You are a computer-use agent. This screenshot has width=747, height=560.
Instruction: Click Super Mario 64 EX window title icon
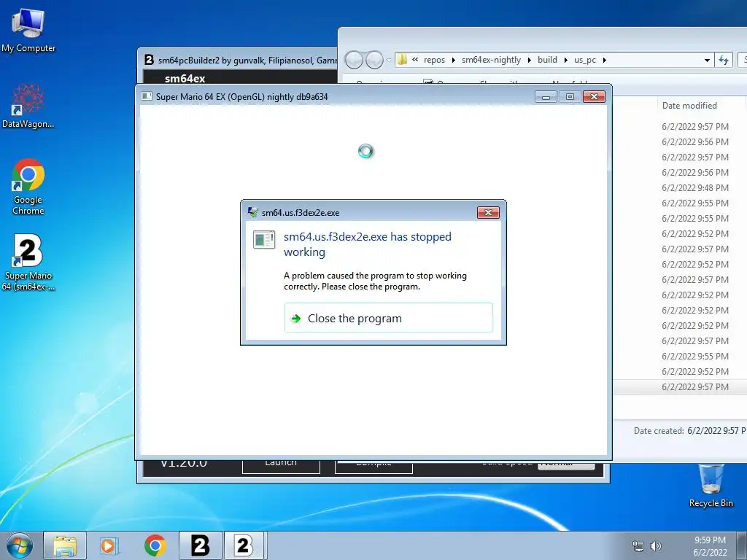click(147, 97)
